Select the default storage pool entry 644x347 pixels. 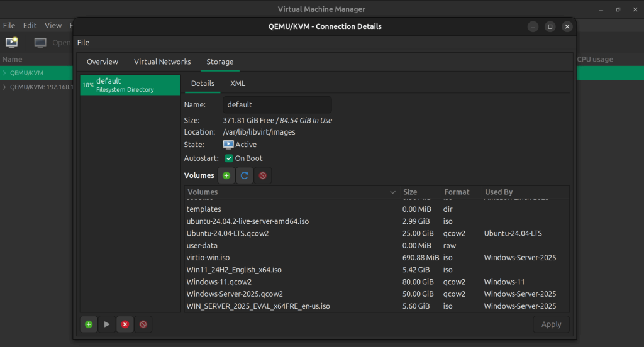tap(130, 85)
